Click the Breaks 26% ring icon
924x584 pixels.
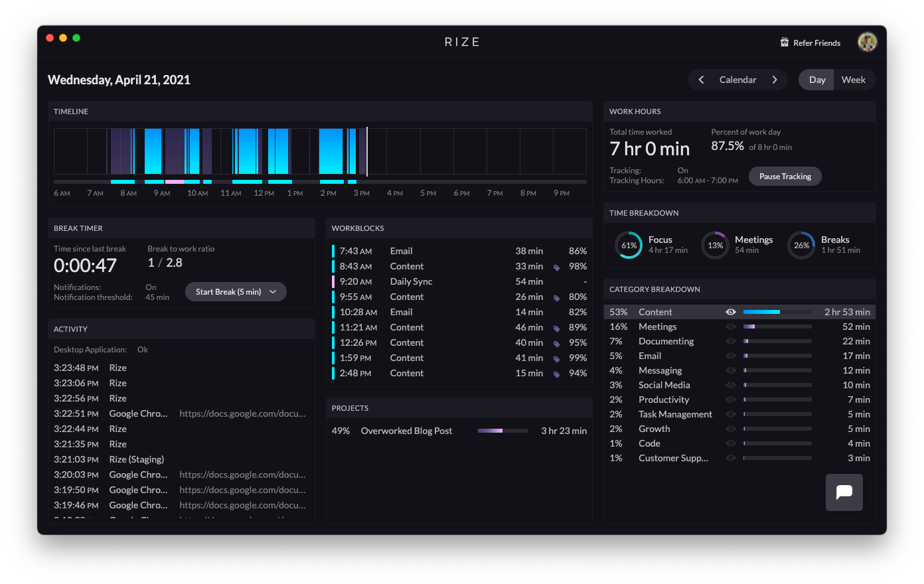tap(801, 245)
